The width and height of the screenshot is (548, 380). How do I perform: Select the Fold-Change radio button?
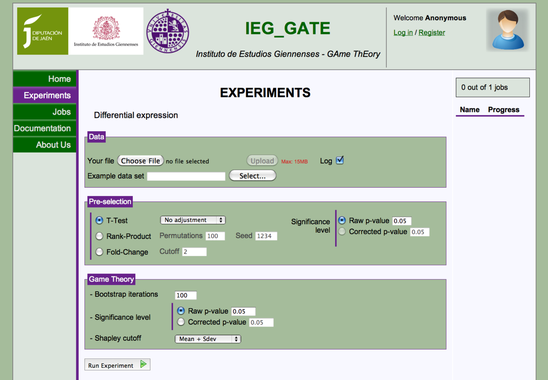(x=99, y=252)
